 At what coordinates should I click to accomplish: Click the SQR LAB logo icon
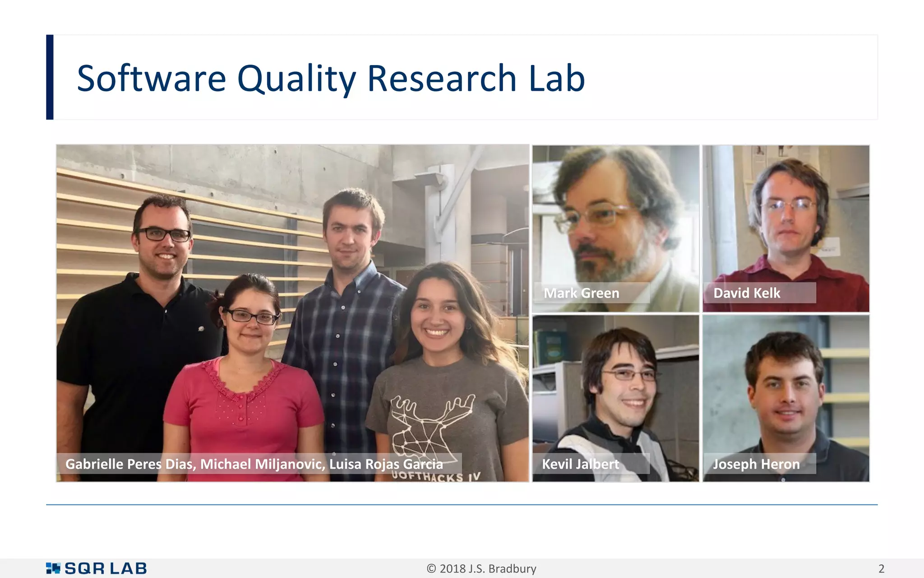coord(53,568)
